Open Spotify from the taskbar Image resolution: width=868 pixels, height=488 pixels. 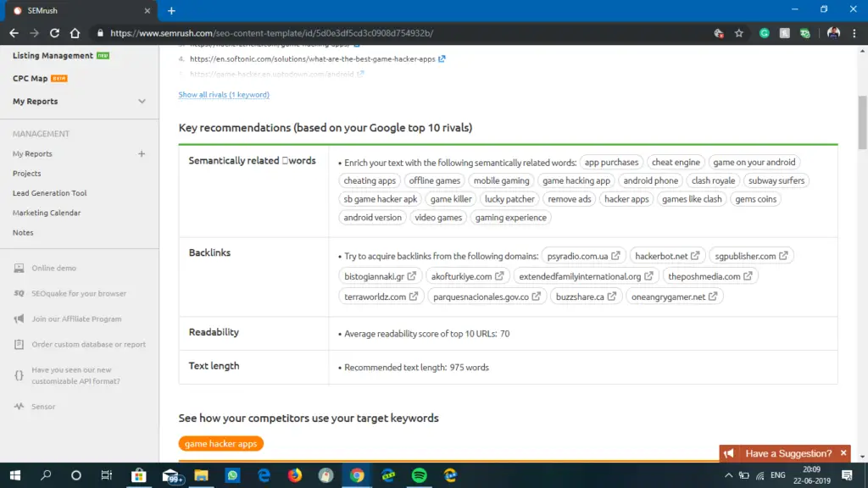(x=419, y=475)
